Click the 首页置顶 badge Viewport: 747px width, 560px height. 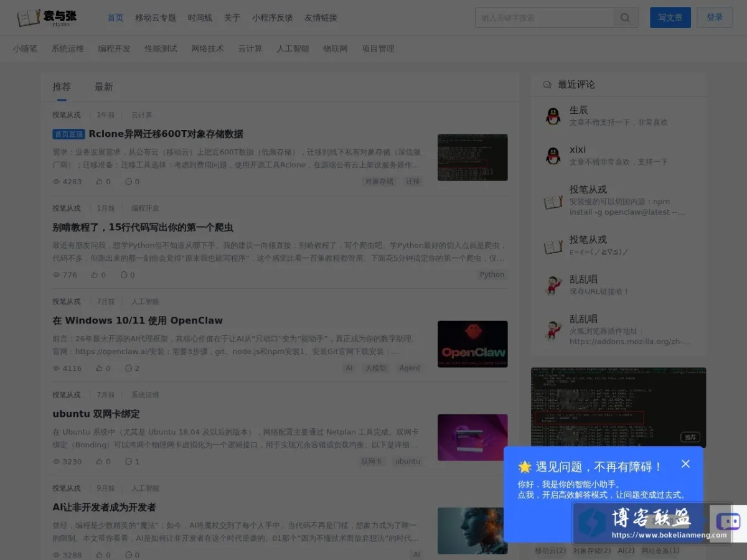pos(68,134)
